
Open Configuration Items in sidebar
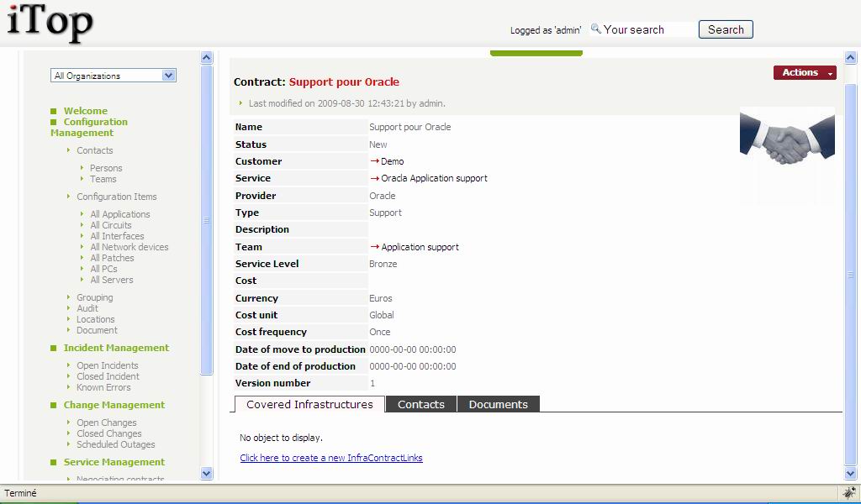click(116, 197)
